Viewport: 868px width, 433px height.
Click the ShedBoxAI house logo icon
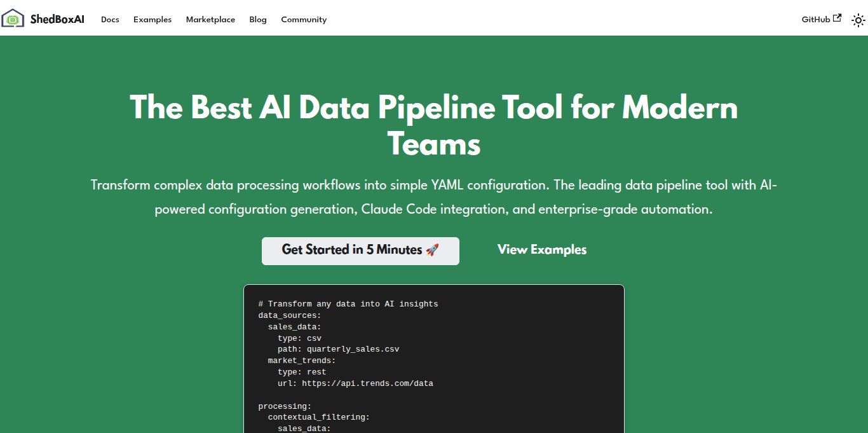click(x=13, y=19)
